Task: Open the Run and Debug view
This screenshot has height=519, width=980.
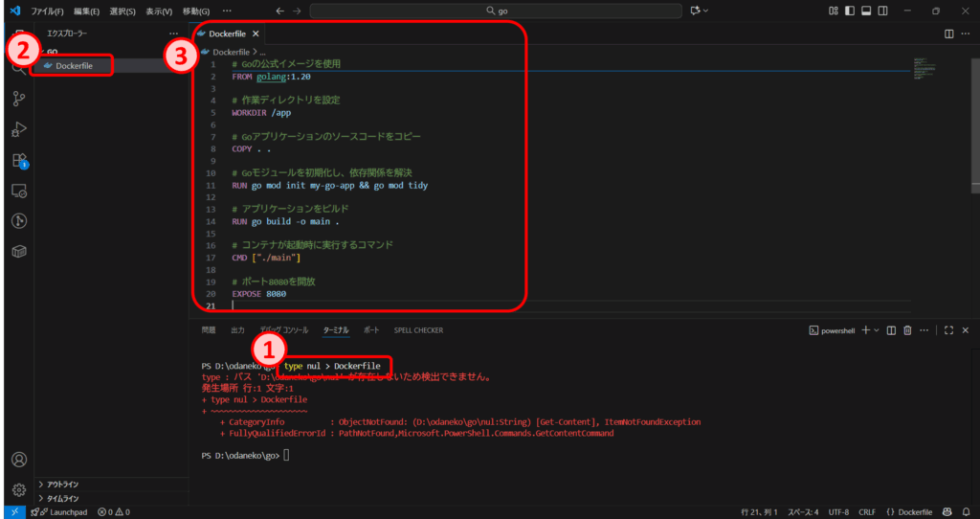Action: [18, 129]
